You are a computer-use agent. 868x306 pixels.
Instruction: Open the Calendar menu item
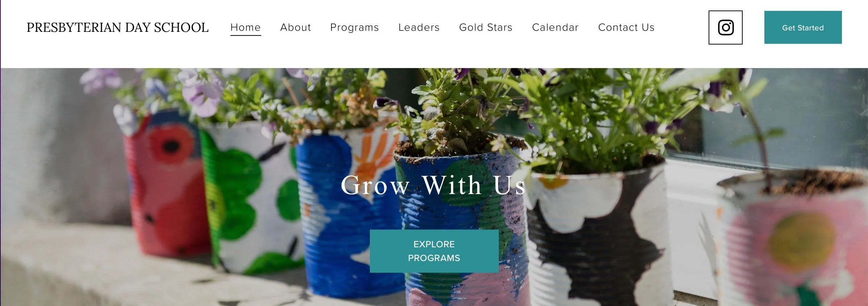pyautogui.click(x=555, y=28)
